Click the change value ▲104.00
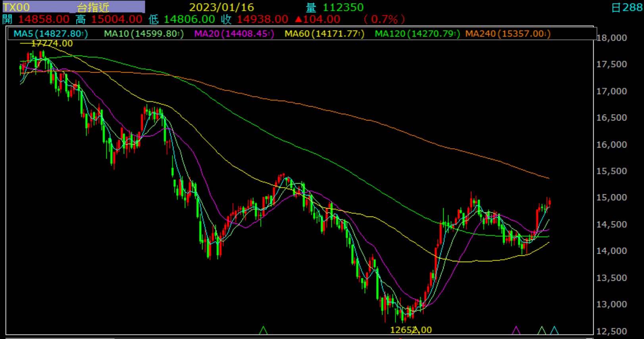Image resolution: width=644 pixels, height=339 pixels. [x=317, y=19]
